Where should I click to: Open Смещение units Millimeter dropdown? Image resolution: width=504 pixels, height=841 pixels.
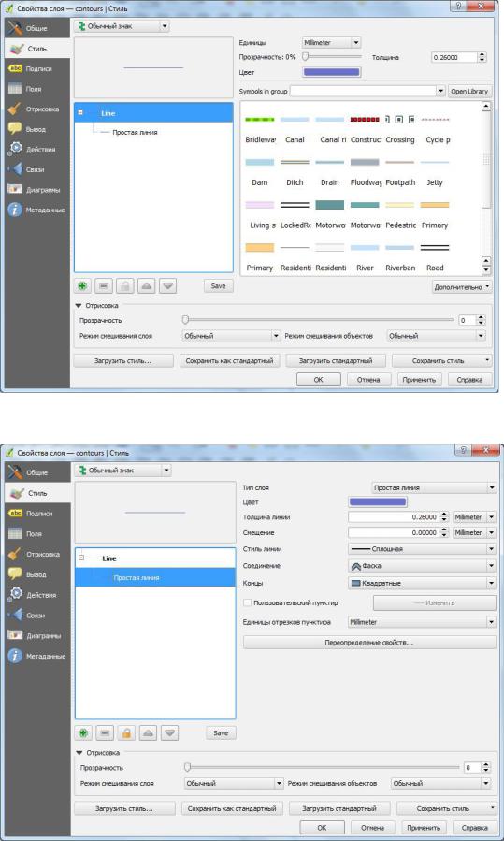click(474, 532)
